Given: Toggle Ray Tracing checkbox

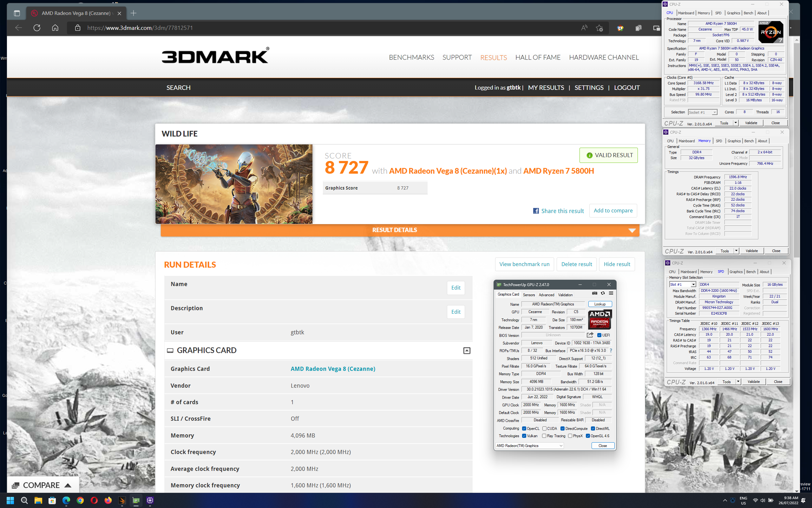Looking at the screenshot, I should pyautogui.click(x=544, y=436).
